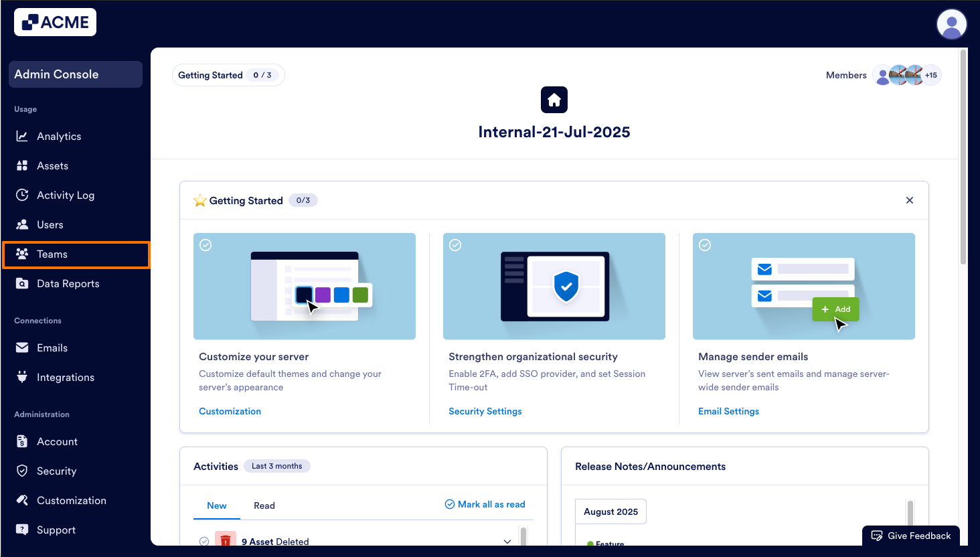
Task: Check off the Customize your server task
Action: (x=206, y=245)
